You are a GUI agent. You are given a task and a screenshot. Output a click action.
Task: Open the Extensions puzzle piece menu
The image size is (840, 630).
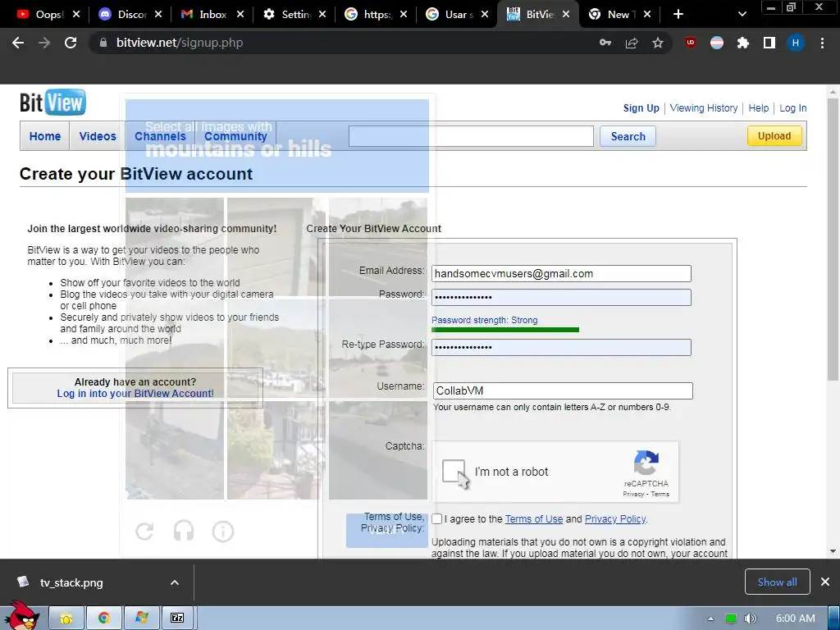(x=743, y=43)
